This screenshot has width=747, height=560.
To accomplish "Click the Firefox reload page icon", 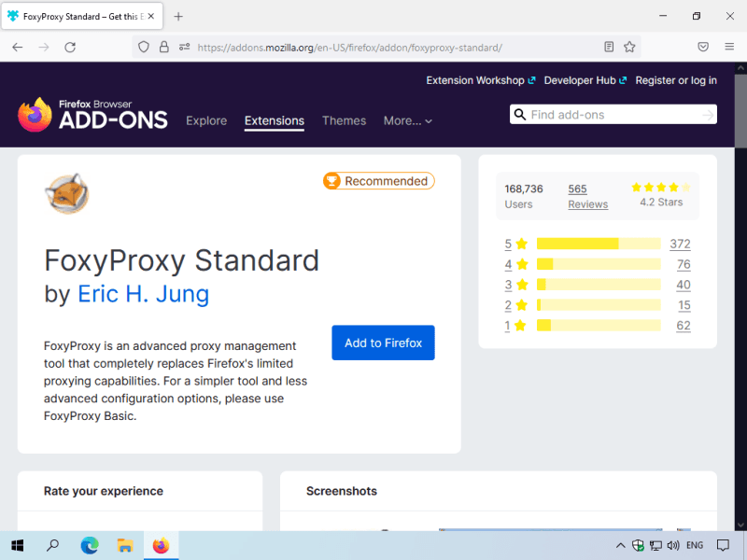I will pyautogui.click(x=70, y=47).
